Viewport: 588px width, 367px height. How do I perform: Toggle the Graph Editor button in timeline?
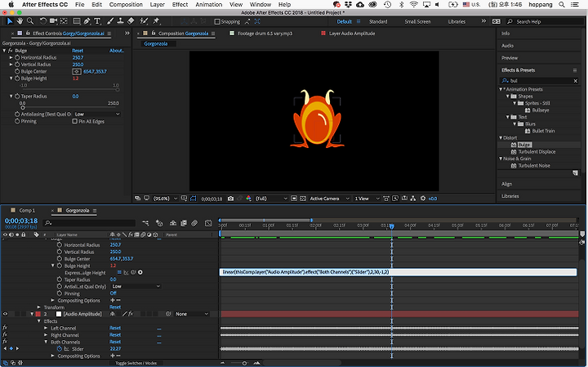pyautogui.click(x=208, y=223)
